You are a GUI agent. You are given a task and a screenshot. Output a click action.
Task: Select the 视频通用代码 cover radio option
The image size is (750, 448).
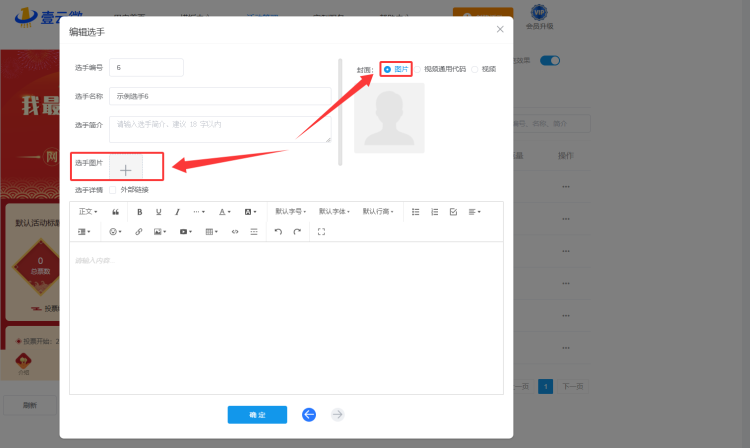419,69
